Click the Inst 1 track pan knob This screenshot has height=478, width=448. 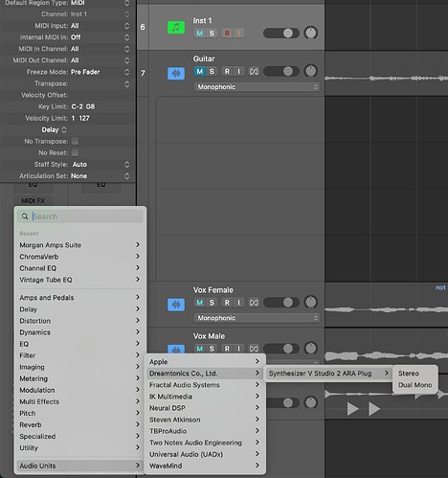(x=311, y=33)
